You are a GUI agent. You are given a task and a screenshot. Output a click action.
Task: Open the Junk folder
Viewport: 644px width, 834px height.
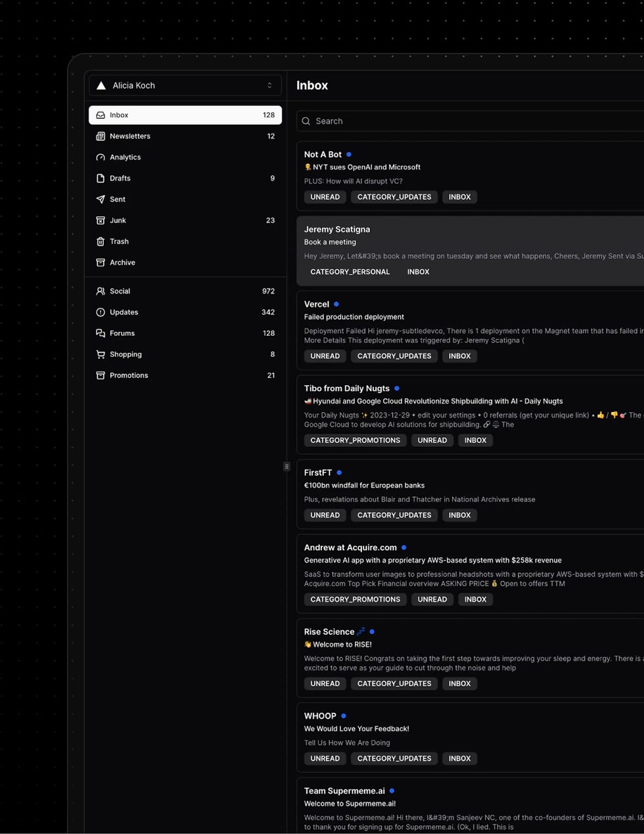185,220
